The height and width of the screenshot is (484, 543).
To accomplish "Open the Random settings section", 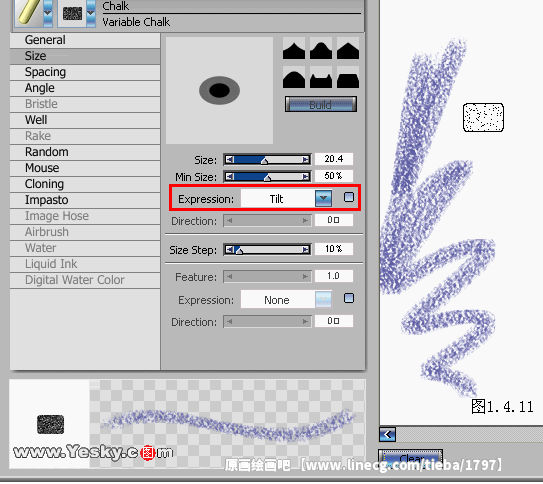I will [x=85, y=152].
